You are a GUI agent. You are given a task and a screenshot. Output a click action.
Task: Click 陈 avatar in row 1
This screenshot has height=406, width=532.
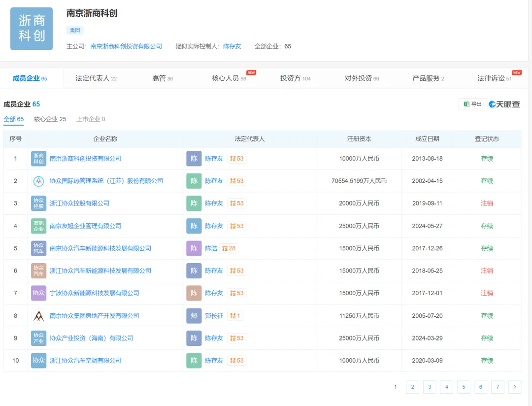click(x=194, y=159)
